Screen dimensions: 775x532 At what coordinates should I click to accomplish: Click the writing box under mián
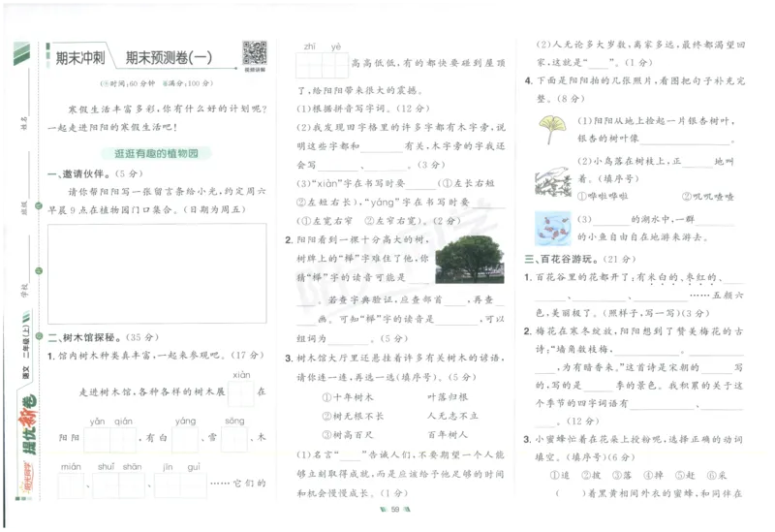coord(71,485)
